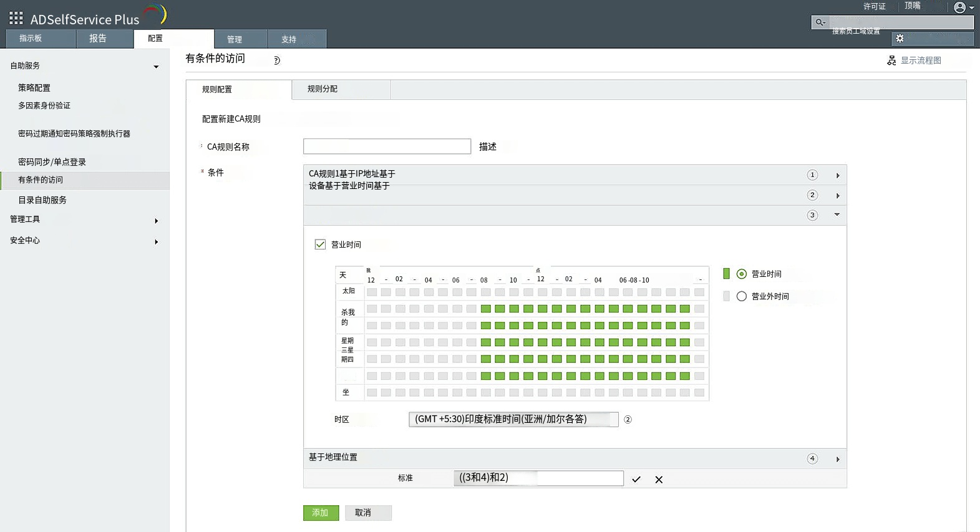The image size is (980, 532).
Task: Open the settings gear icon
Action: [900, 39]
